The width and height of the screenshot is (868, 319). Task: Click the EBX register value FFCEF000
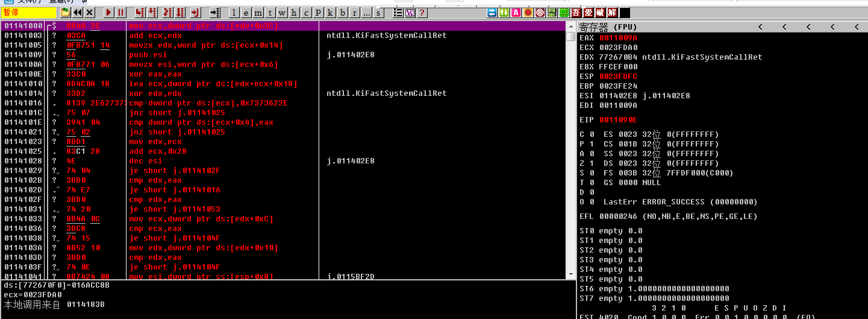pyautogui.click(x=618, y=66)
